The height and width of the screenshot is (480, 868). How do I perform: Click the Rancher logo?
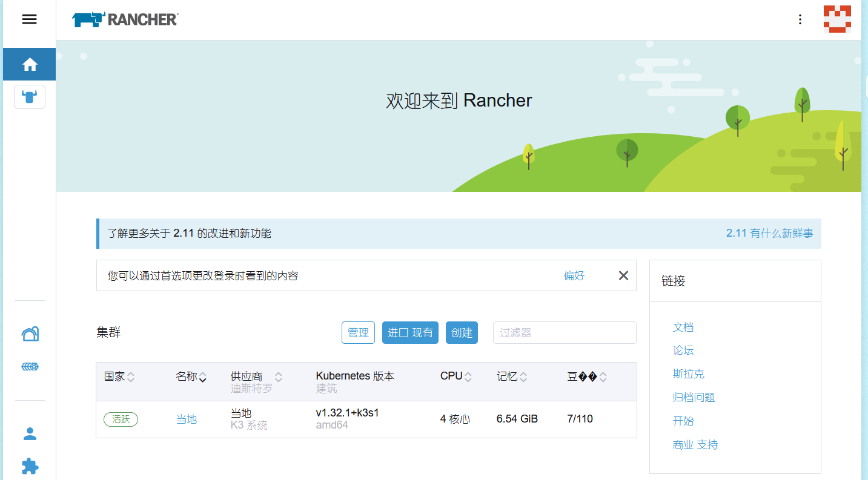[125, 20]
